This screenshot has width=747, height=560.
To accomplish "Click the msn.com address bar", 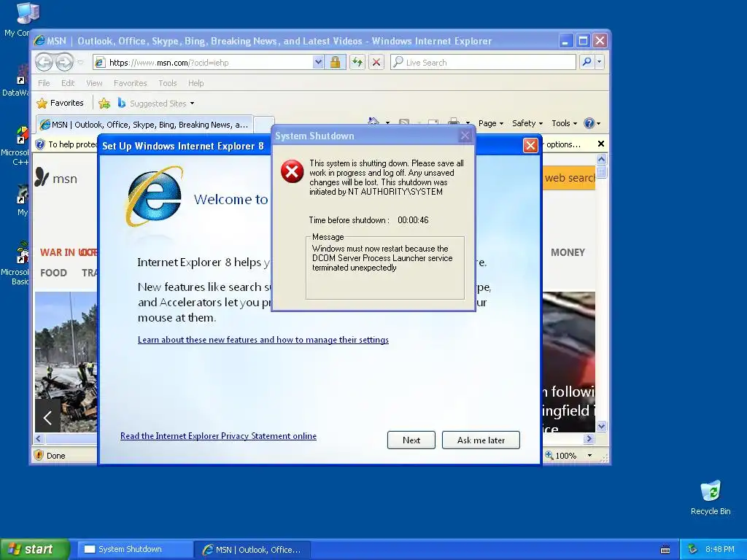I will pos(204,63).
